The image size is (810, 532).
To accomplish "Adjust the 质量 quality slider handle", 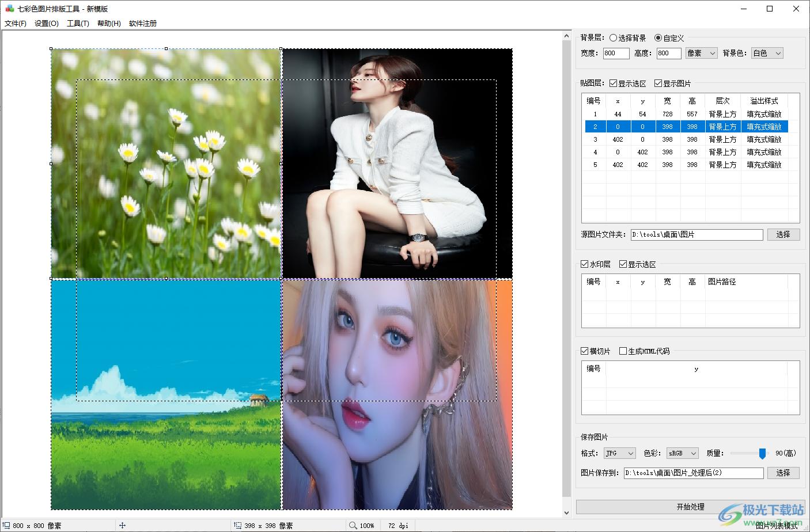I will (x=762, y=454).
